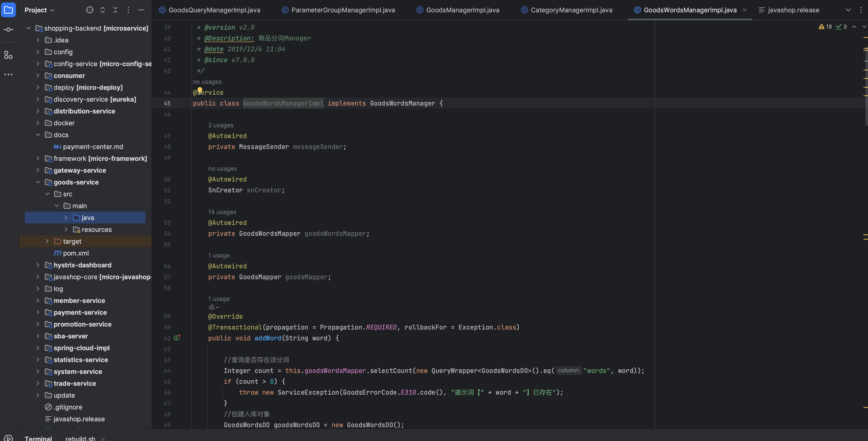Expand the .idea folder

pyautogui.click(x=38, y=40)
